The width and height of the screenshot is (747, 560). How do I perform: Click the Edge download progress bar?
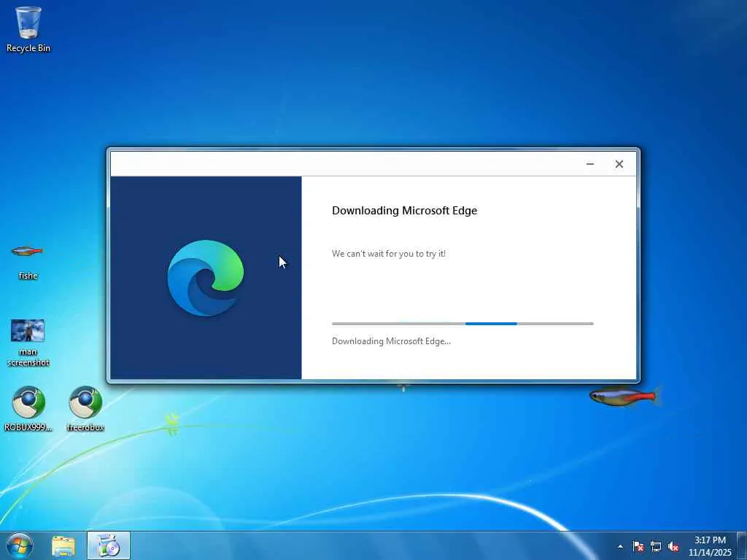(x=462, y=324)
